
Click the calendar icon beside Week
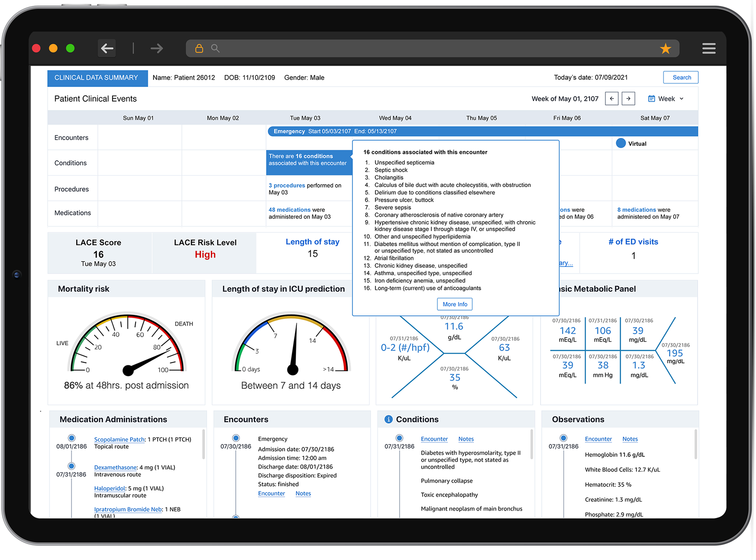[x=652, y=98]
